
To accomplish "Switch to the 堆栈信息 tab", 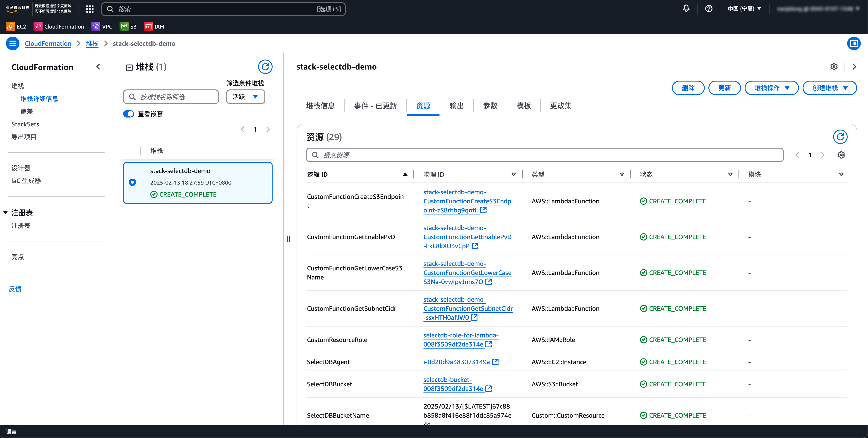I will 320,106.
